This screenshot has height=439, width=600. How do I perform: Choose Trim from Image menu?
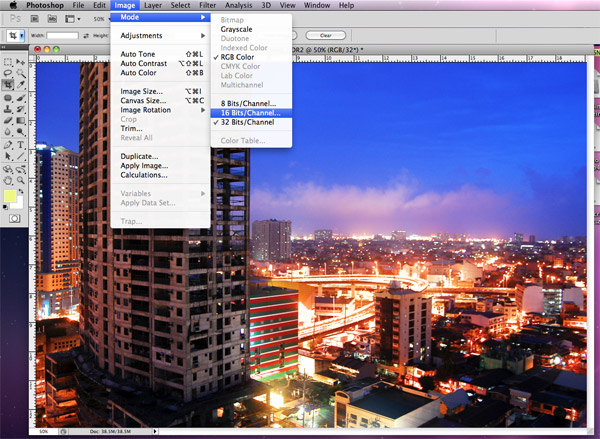160,129
